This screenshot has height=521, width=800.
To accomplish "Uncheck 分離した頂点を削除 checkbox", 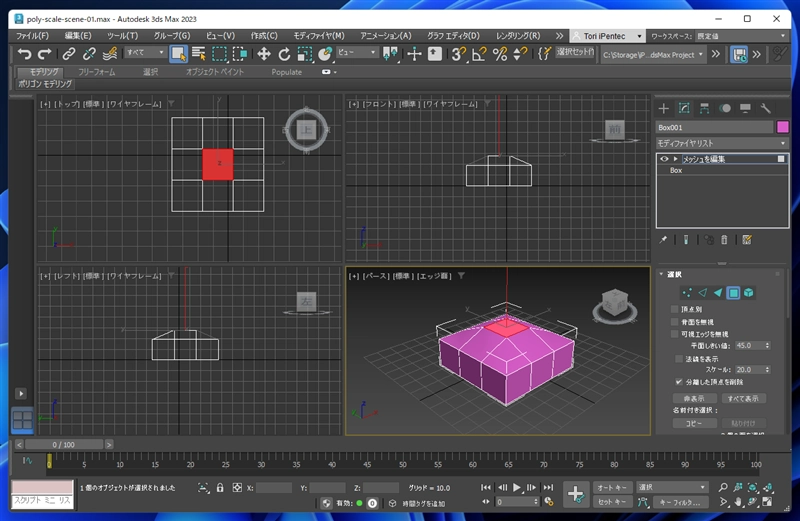I will tap(679, 382).
